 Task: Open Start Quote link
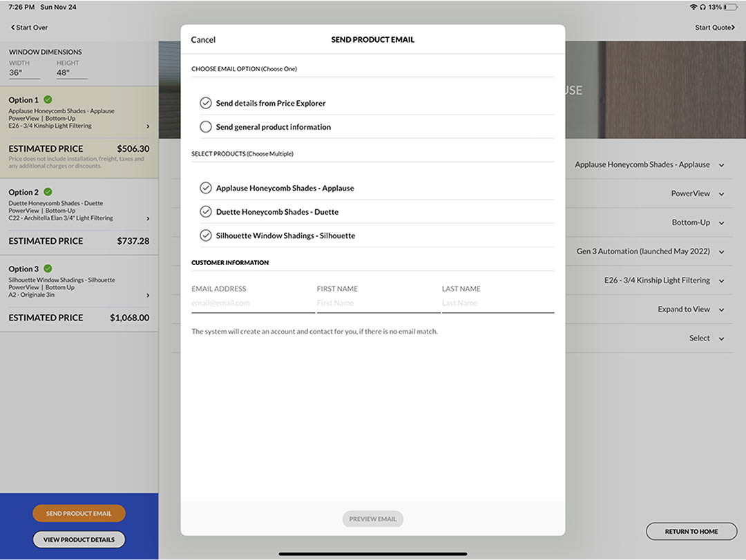click(715, 28)
